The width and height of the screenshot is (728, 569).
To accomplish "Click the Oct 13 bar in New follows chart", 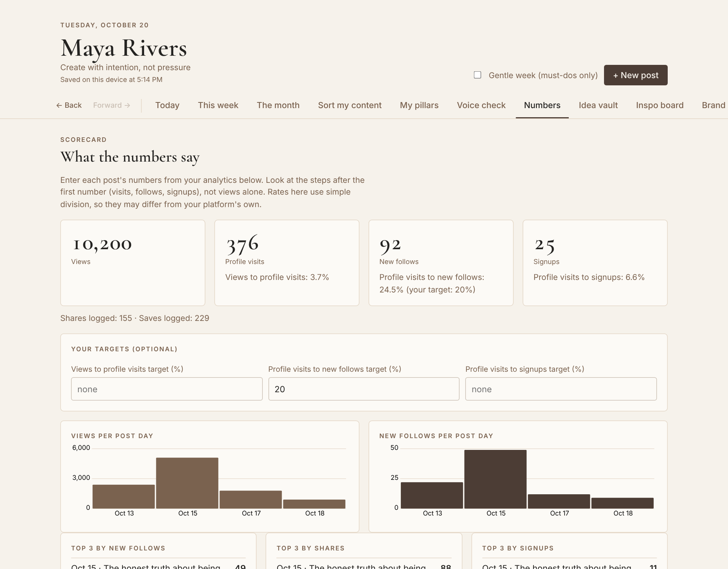I will click(x=432, y=495).
